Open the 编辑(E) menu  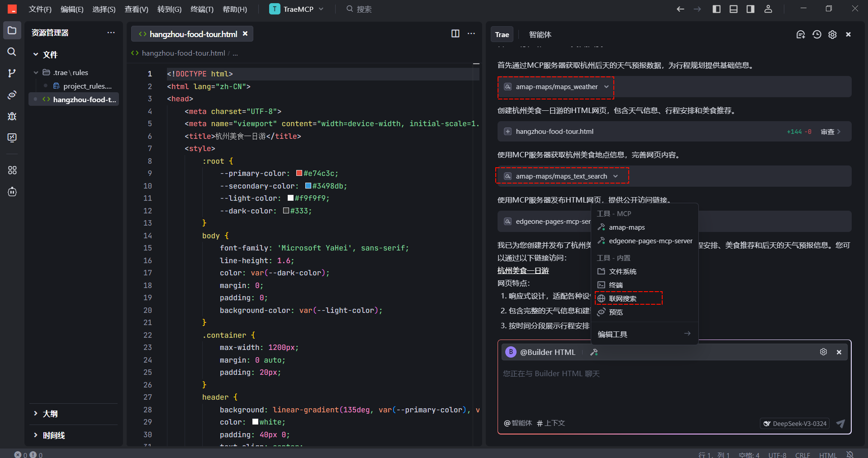(x=72, y=9)
